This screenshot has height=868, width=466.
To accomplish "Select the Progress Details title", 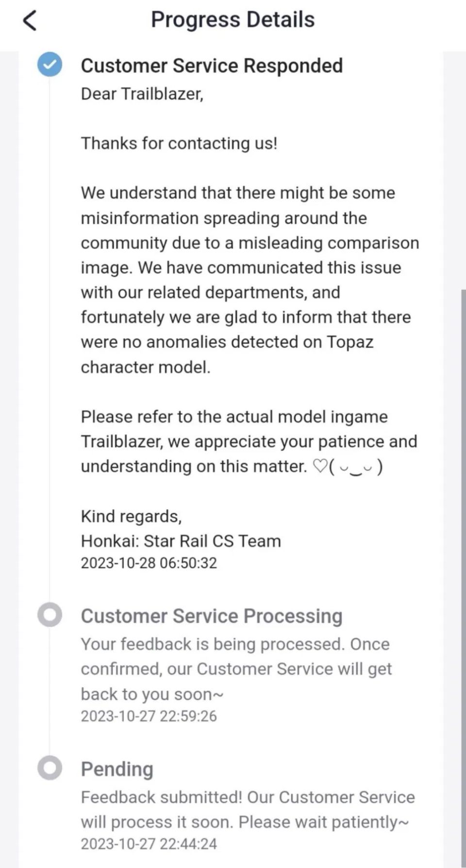I will click(x=233, y=19).
